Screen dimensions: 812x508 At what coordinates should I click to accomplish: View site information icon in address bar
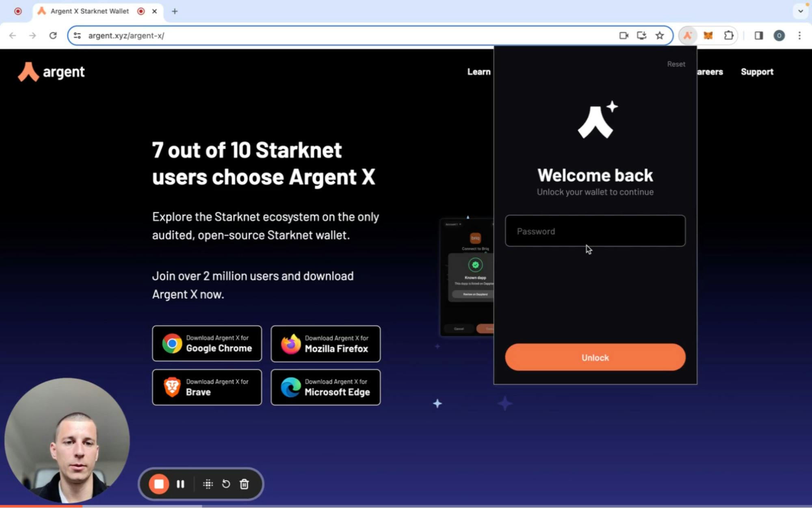point(77,35)
